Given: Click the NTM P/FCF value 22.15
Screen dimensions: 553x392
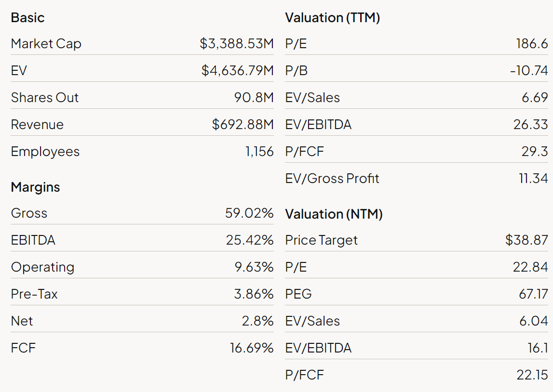Looking at the screenshot, I should tap(532, 375).
